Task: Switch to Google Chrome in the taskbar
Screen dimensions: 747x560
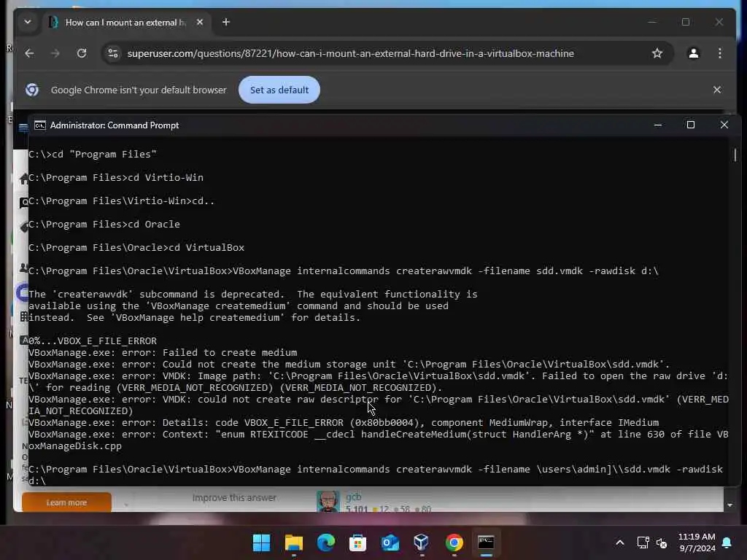Action: (x=454, y=542)
